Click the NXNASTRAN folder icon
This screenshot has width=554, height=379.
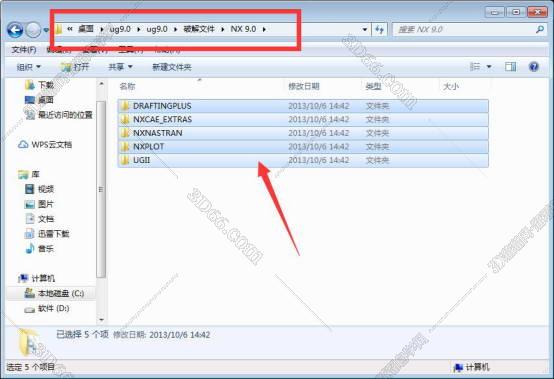click(124, 133)
